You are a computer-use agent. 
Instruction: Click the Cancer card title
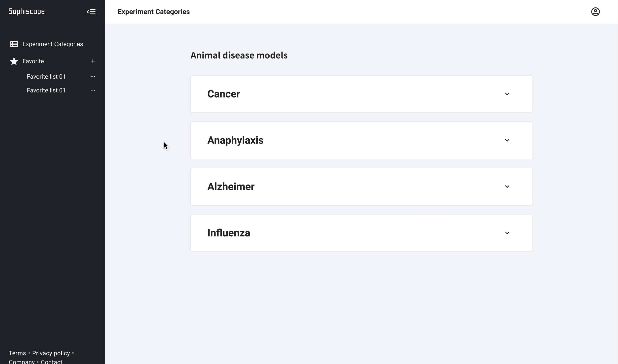[224, 94]
